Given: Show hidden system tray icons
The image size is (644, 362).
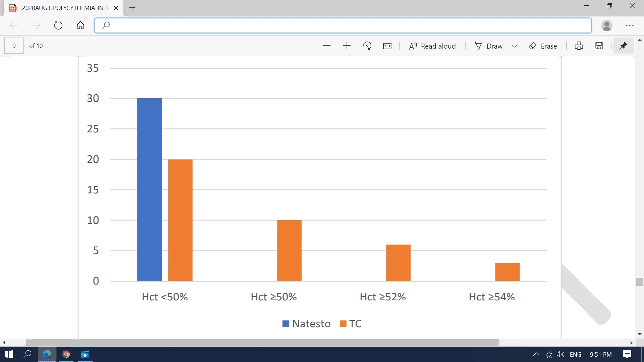Looking at the screenshot, I should pos(536,354).
